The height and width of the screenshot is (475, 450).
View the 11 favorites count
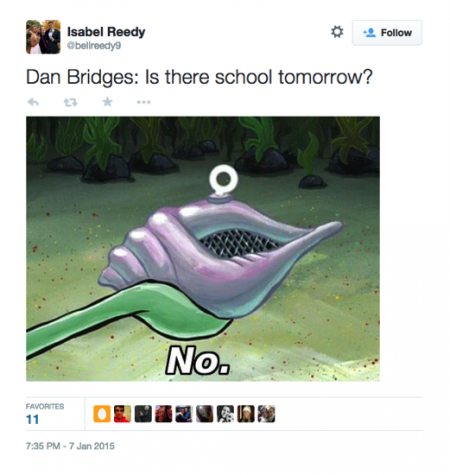tap(33, 419)
